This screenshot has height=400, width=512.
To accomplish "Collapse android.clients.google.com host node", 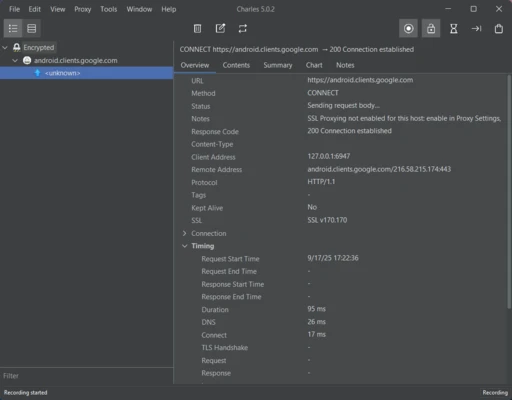I will coord(15,60).
